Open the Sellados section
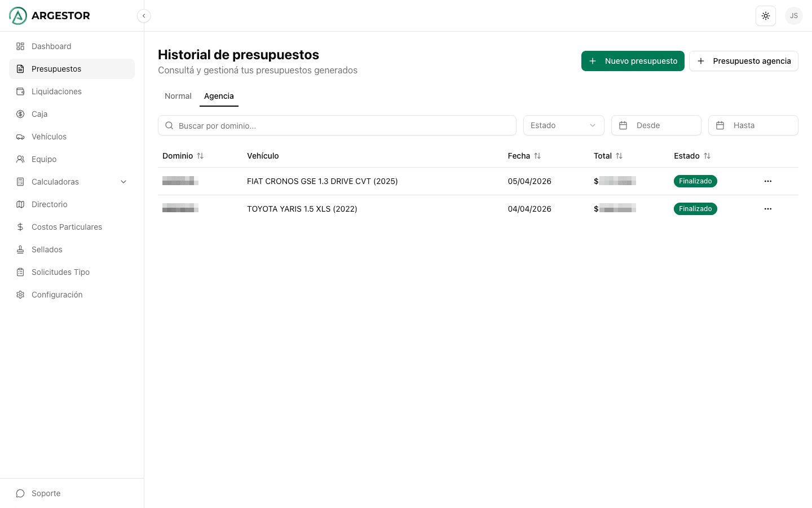This screenshot has width=812, height=508. pos(46,249)
